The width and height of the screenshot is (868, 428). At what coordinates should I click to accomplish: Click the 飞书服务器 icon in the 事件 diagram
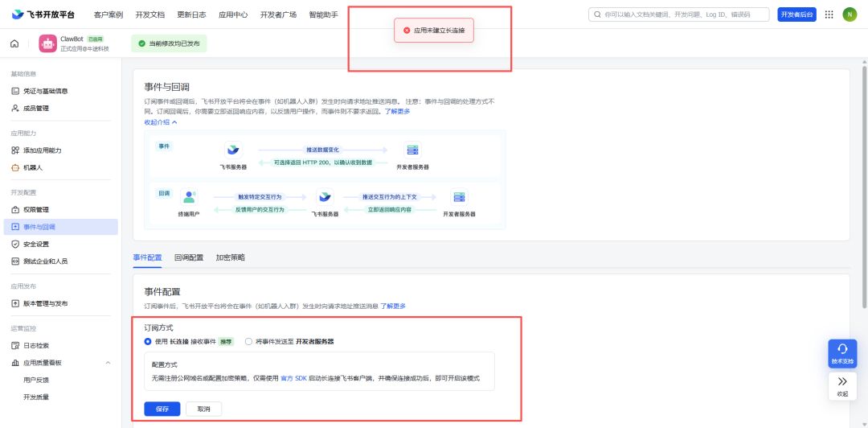pyautogui.click(x=233, y=150)
